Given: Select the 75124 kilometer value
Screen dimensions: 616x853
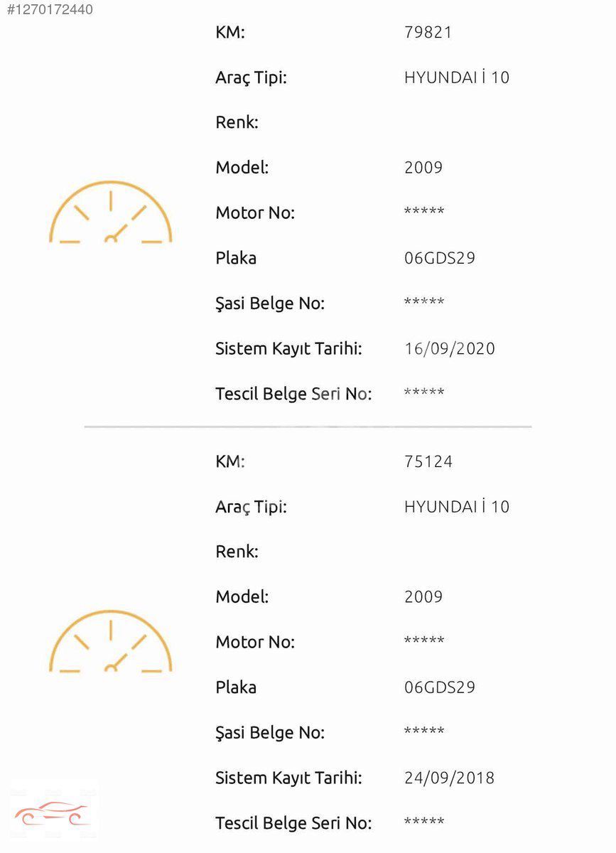Looking at the screenshot, I should pos(428,461).
